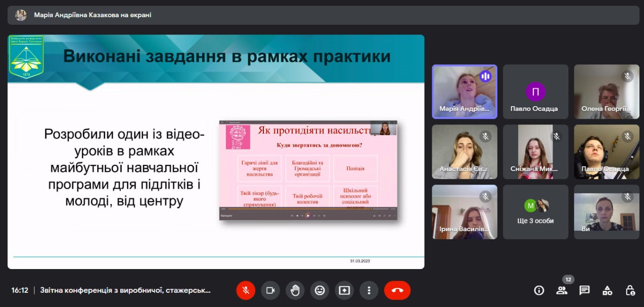Select Марія Андріївна's speaking video tile
This screenshot has width=644, height=307.
464,92
